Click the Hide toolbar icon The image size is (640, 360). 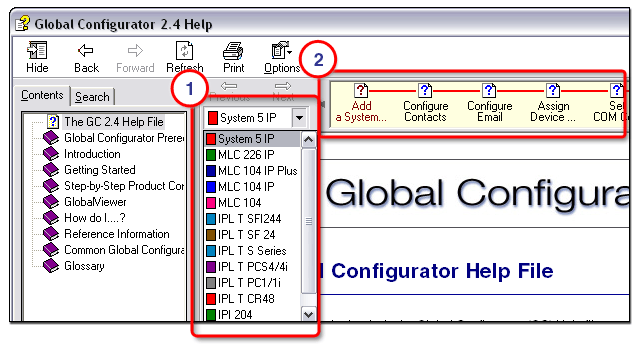pyautogui.click(x=37, y=51)
